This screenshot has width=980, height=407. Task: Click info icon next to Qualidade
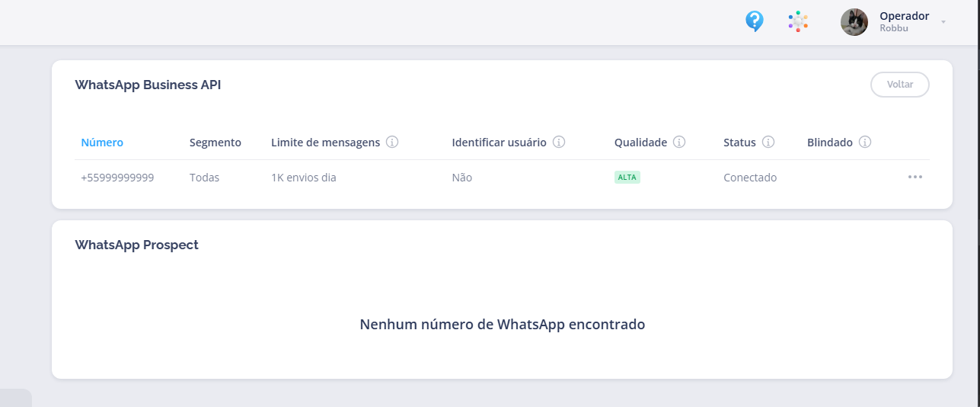pos(679,142)
